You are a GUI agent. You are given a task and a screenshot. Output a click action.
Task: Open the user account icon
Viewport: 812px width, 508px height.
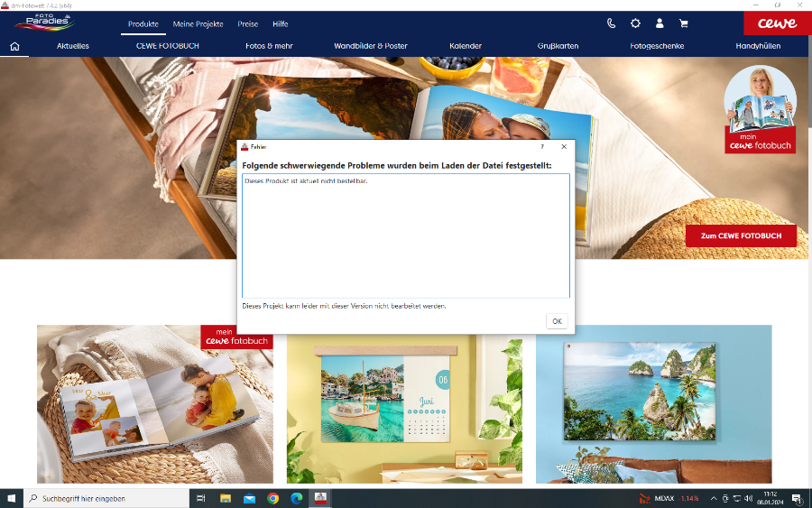click(660, 23)
